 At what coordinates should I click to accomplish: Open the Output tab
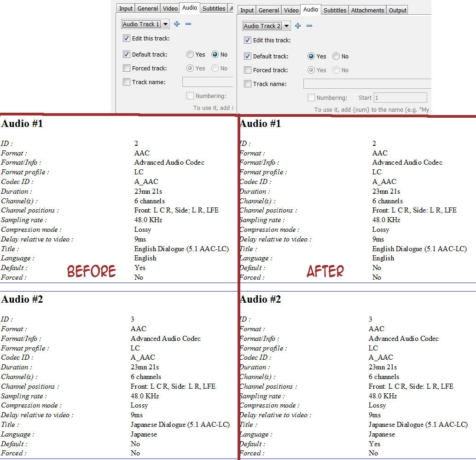(x=397, y=10)
